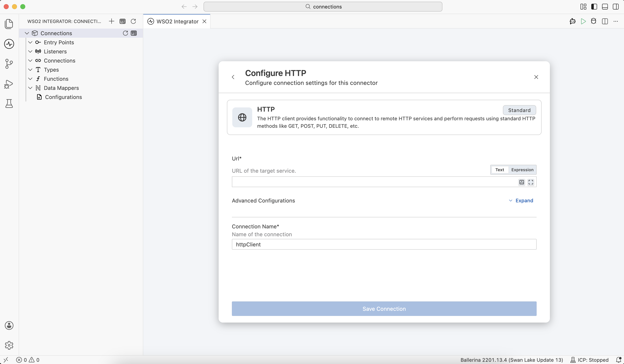Collapse the Types node
The image size is (624, 364).
[x=30, y=70]
